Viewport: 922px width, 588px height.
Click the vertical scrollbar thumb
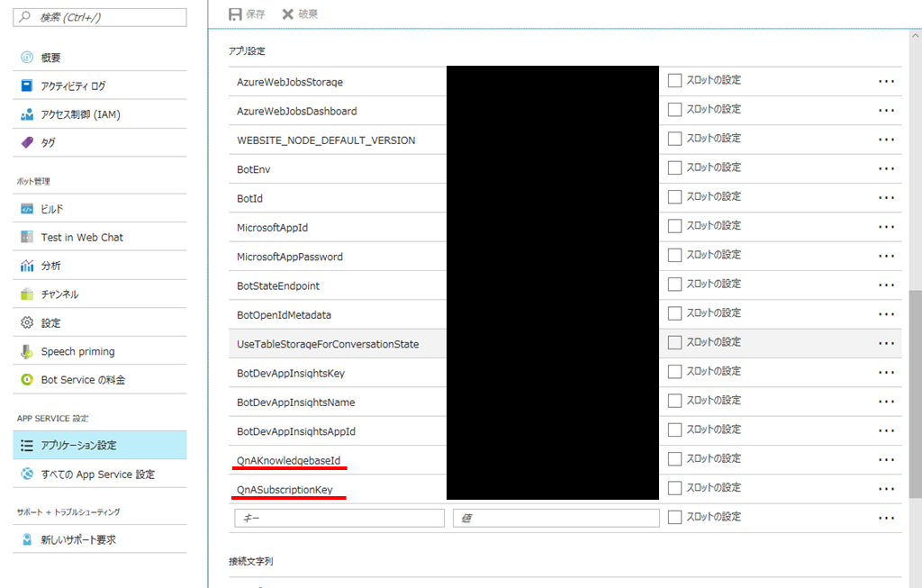point(916,394)
